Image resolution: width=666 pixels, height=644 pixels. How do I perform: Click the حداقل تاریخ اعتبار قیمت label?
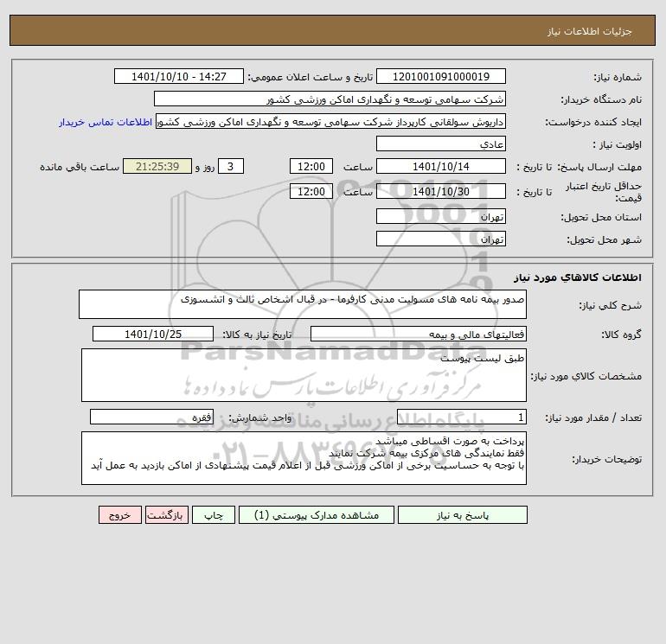tap(604, 192)
